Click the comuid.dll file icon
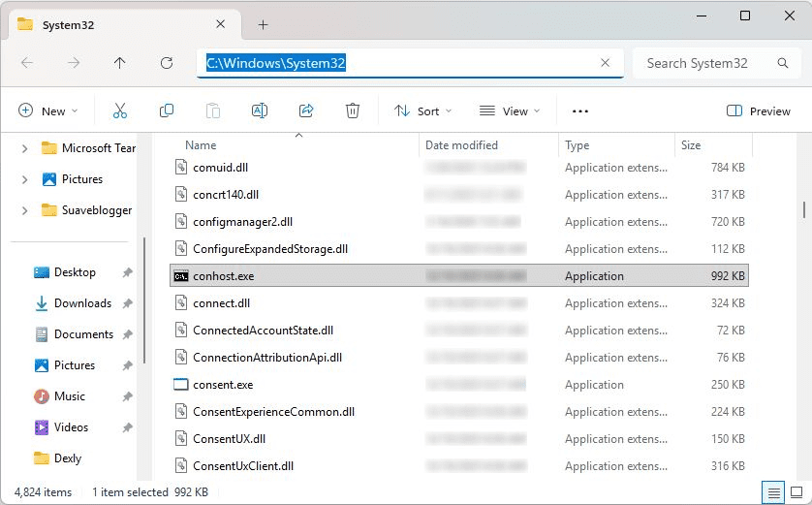Viewport: 812px width, 505px height. 181,168
